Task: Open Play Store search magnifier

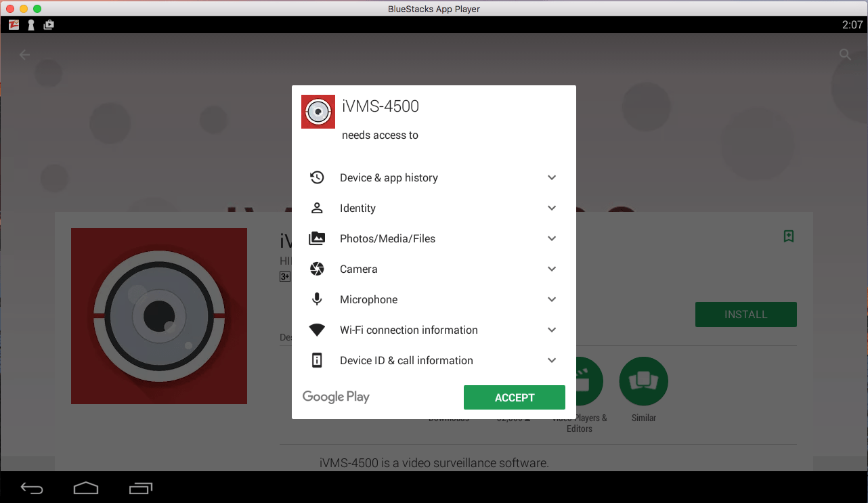Action: [845, 55]
